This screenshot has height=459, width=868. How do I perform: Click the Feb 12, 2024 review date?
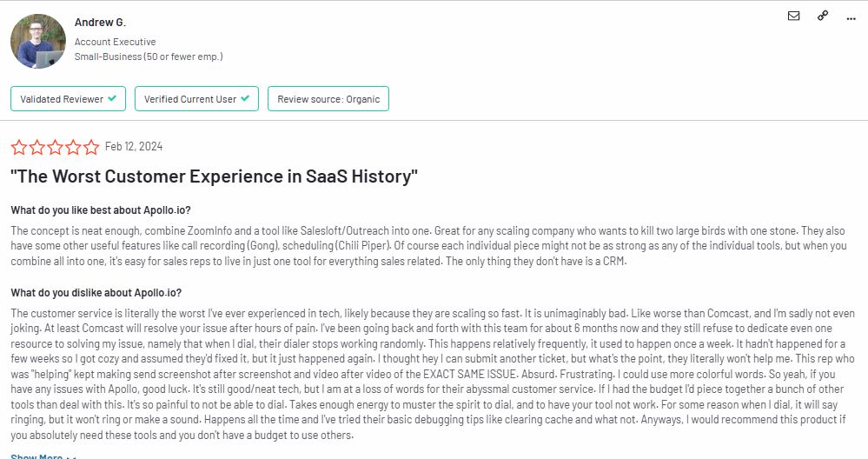134,146
